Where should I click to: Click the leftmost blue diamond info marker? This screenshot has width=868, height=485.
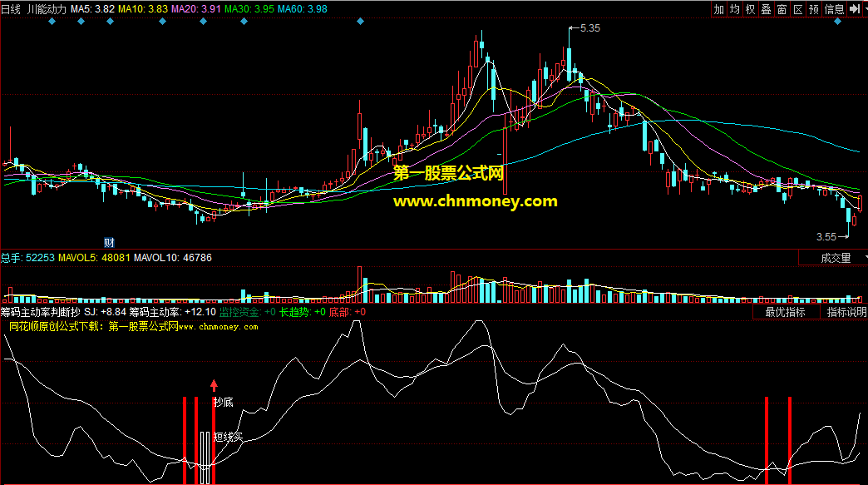(52, 22)
